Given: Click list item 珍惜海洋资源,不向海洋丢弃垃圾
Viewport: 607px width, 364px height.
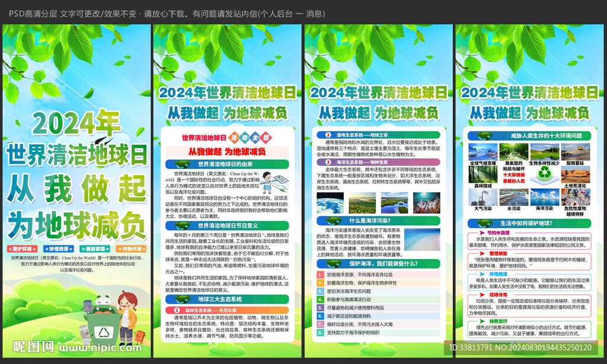Looking at the screenshot, I should (378, 274).
